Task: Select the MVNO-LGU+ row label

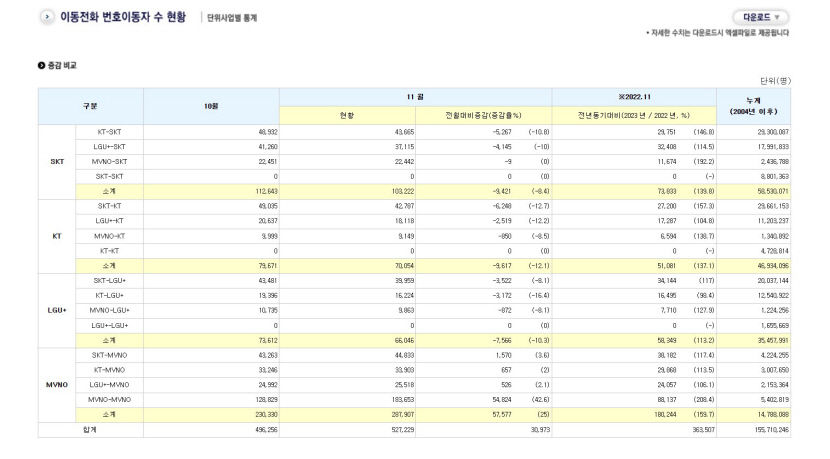Action: point(110,310)
